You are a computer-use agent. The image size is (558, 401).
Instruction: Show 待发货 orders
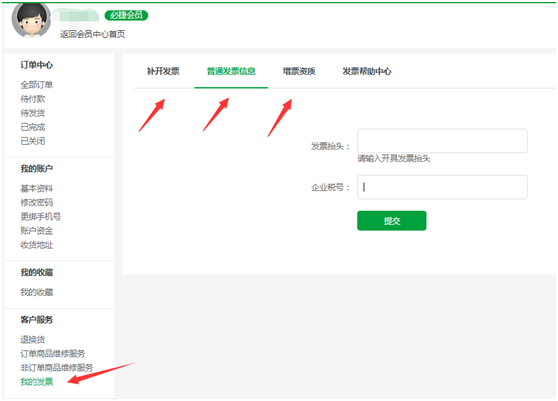click(x=33, y=113)
